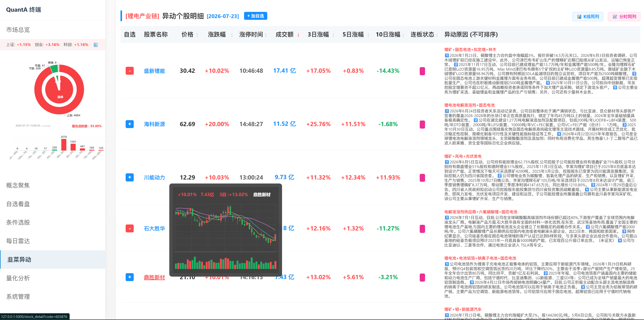Screen dimensions: 644x320
Task: Click 盛新锂能 turnover 17.41 亿
Action: [x=284, y=71]
